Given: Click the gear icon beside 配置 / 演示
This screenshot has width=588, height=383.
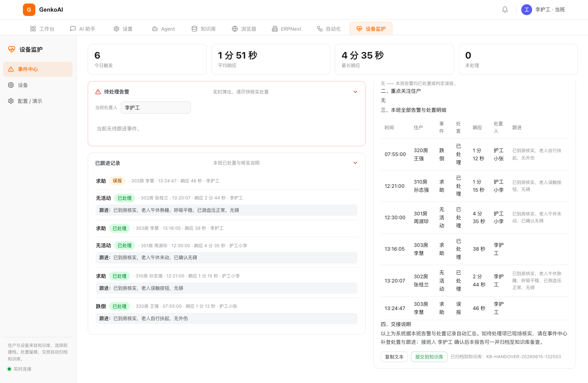Looking at the screenshot, I should [x=11, y=101].
